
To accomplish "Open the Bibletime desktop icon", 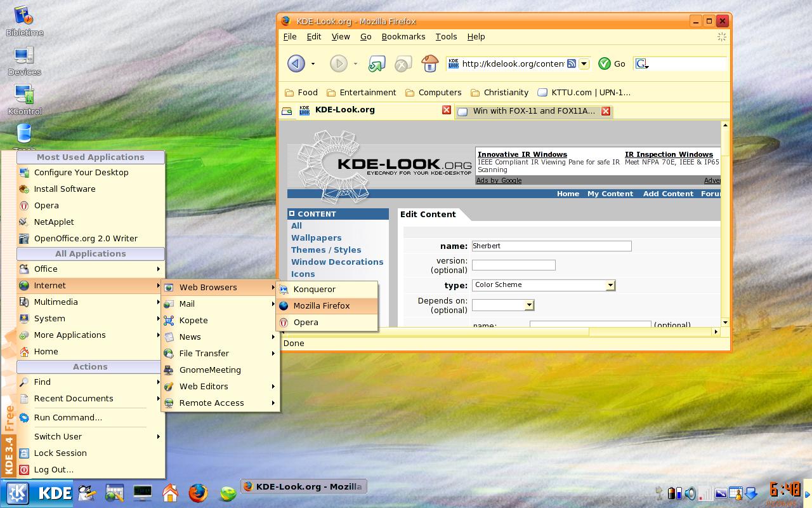I will [24, 21].
